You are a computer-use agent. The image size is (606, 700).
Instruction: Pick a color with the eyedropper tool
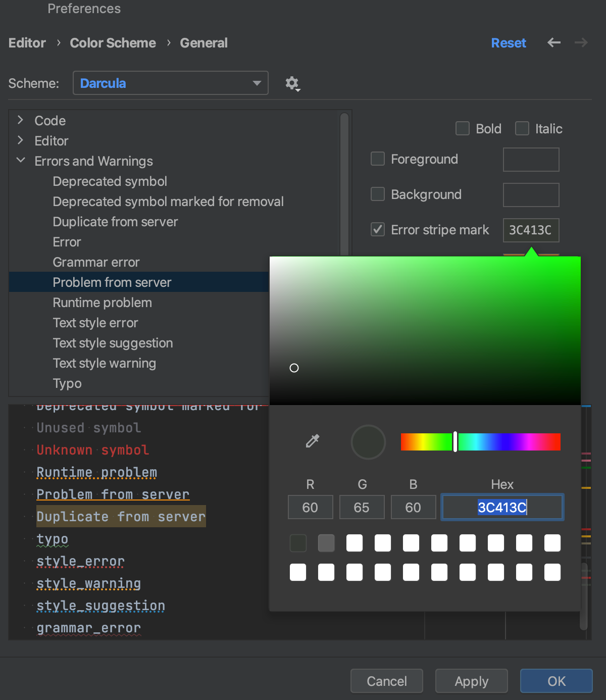click(x=311, y=441)
